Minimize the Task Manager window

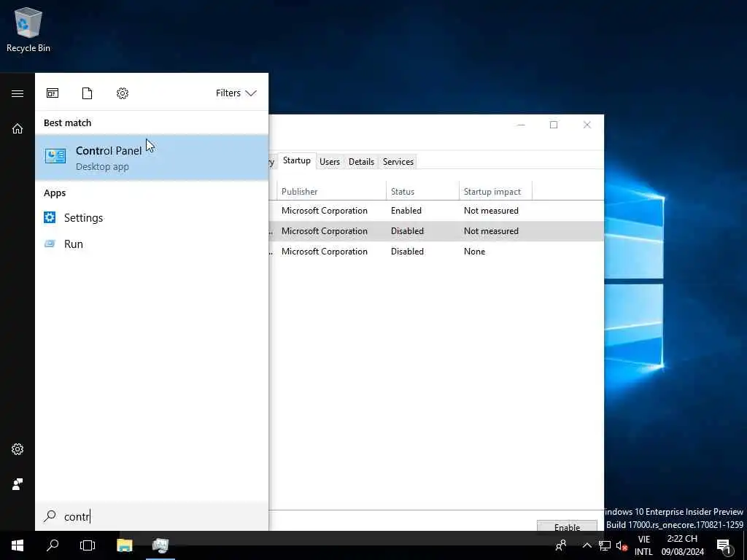(x=521, y=125)
